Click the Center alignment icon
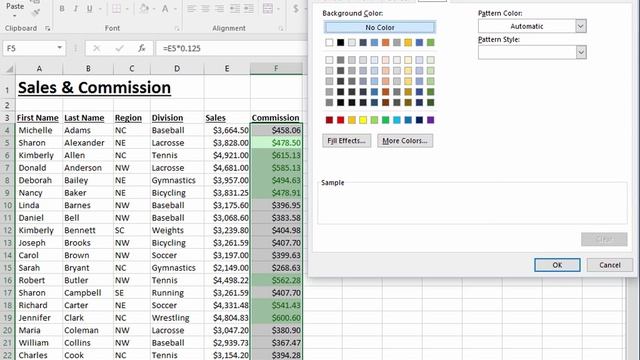640x360 pixels. click(x=205, y=9)
